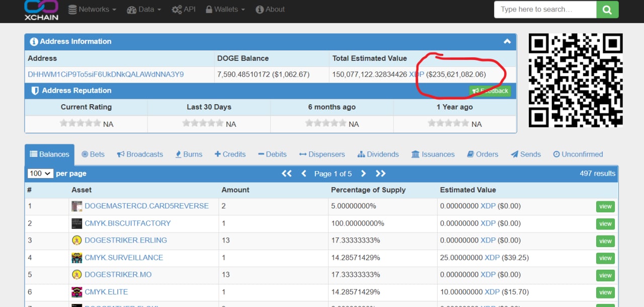Click the DOGESTRIKER.MO asset icon
This screenshot has height=307, width=644.
pos(76,275)
